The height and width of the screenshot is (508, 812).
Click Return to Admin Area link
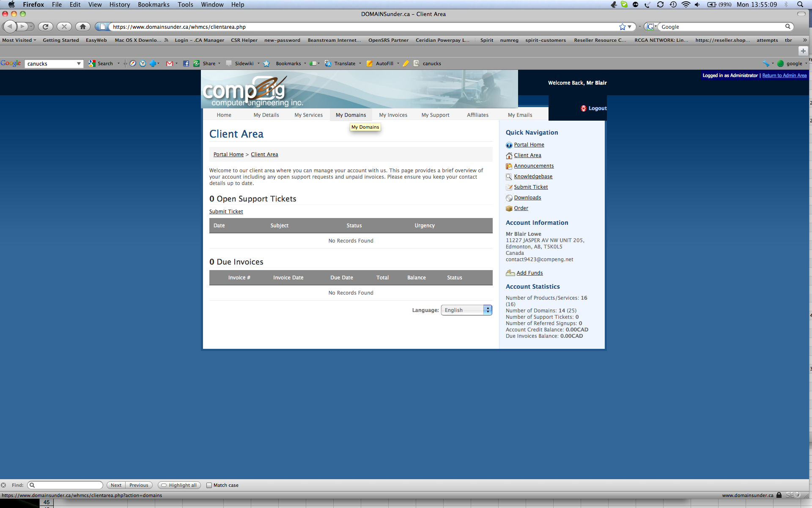784,75
